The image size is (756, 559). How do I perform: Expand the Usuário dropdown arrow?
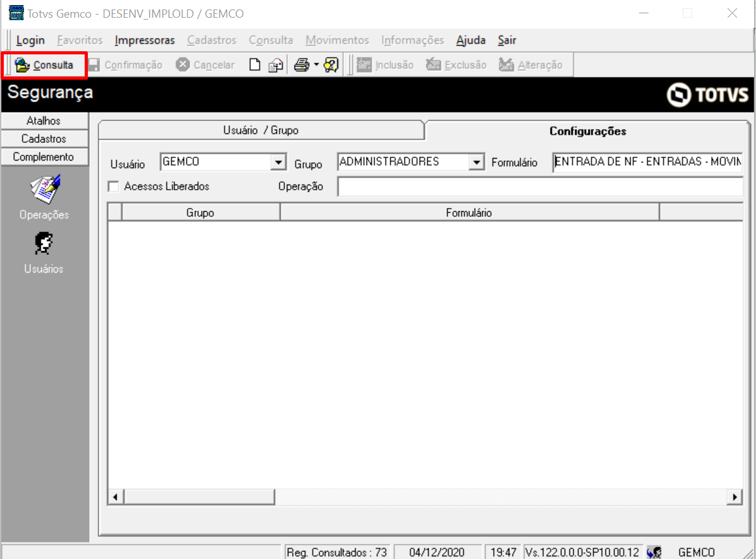point(278,162)
